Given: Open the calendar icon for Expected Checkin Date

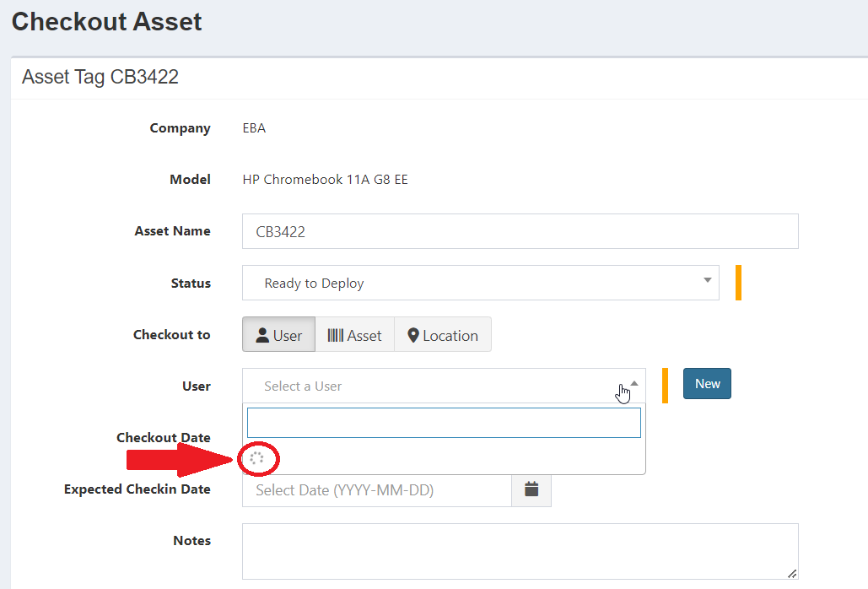Looking at the screenshot, I should (x=531, y=489).
